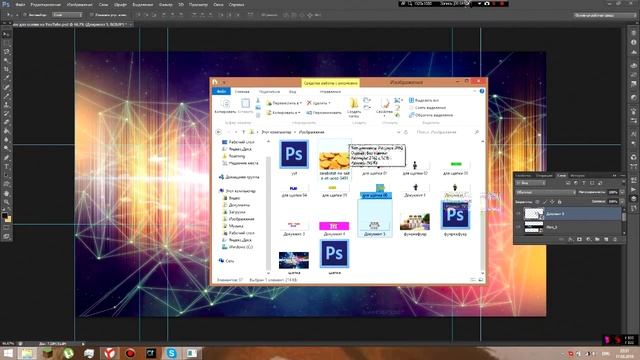Open the workspace switcher dropdown top right
This screenshot has width=640, height=360.
[604, 15]
